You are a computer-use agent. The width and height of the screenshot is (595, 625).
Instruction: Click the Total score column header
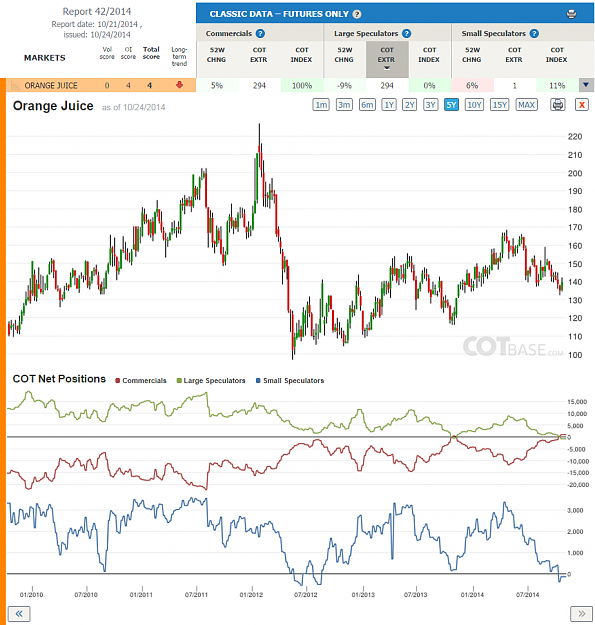pos(151,53)
